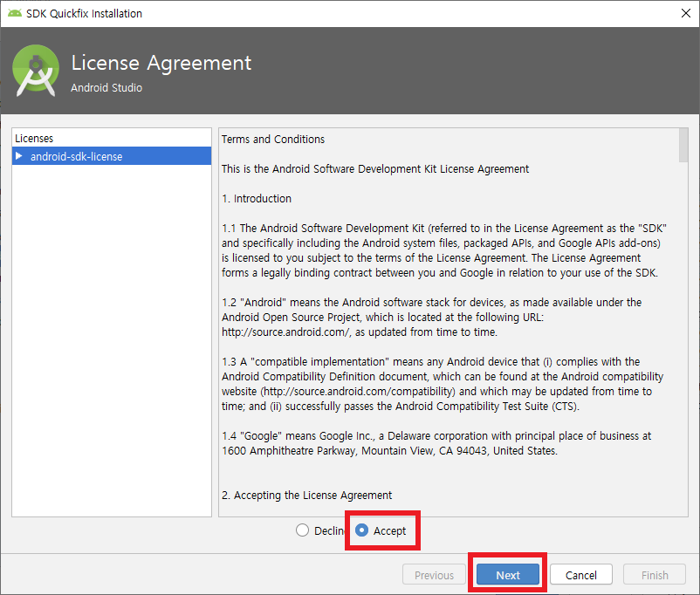Select the Decline radio button
The height and width of the screenshot is (595, 700).
(302, 530)
